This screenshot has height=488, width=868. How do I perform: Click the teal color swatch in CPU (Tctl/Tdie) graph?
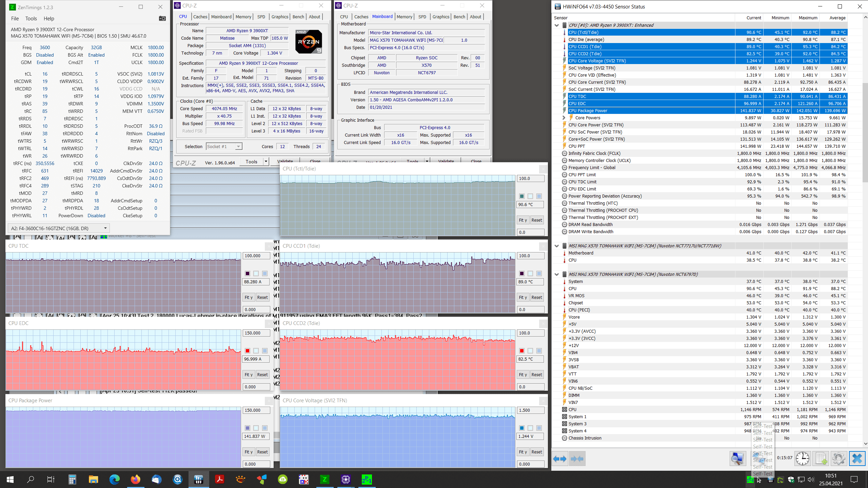522,196
